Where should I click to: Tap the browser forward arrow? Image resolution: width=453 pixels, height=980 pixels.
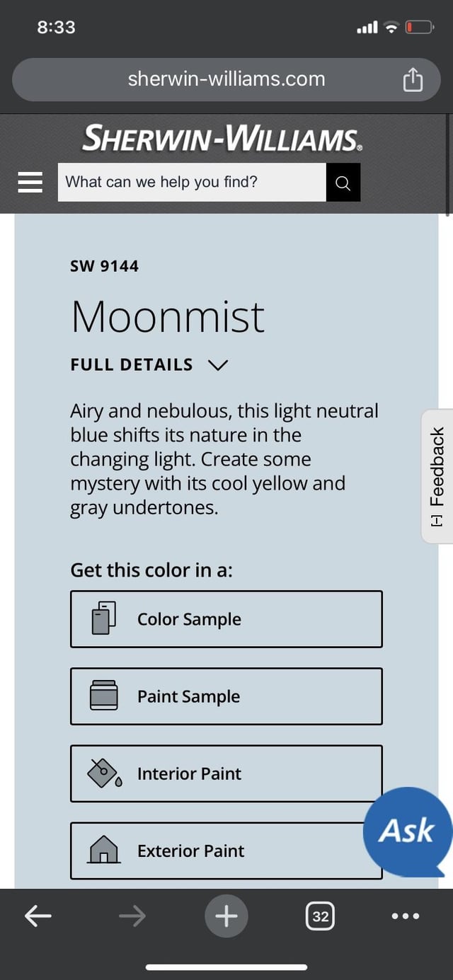pos(132,917)
